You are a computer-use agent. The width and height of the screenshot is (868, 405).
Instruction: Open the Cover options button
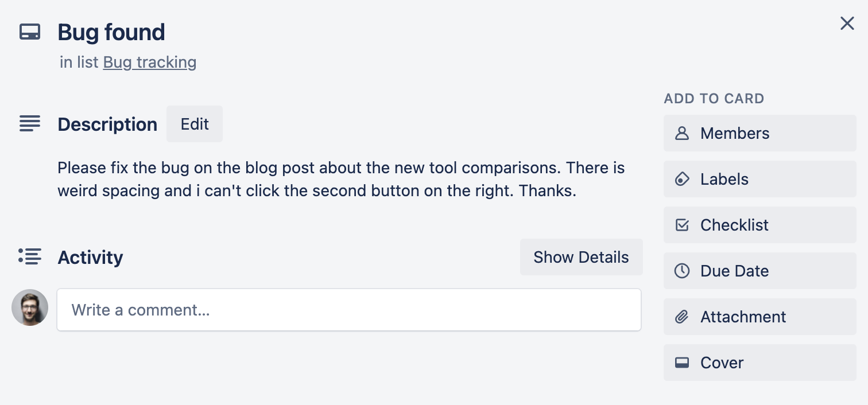coord(760,363)
